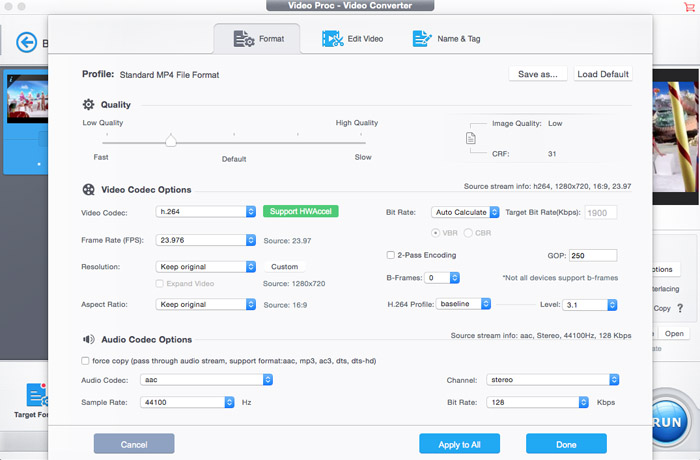Open the Audio Codec aac dropdown
700x460 pixels.
tap(206, 380)
